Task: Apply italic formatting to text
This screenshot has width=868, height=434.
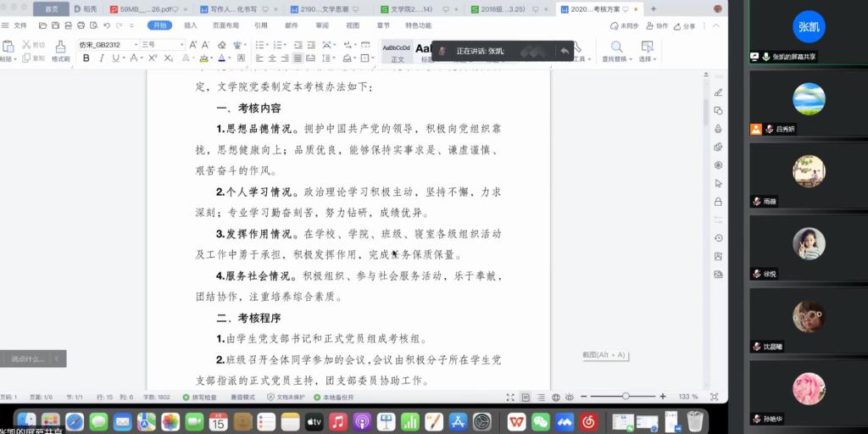Action: pos(102,58)
